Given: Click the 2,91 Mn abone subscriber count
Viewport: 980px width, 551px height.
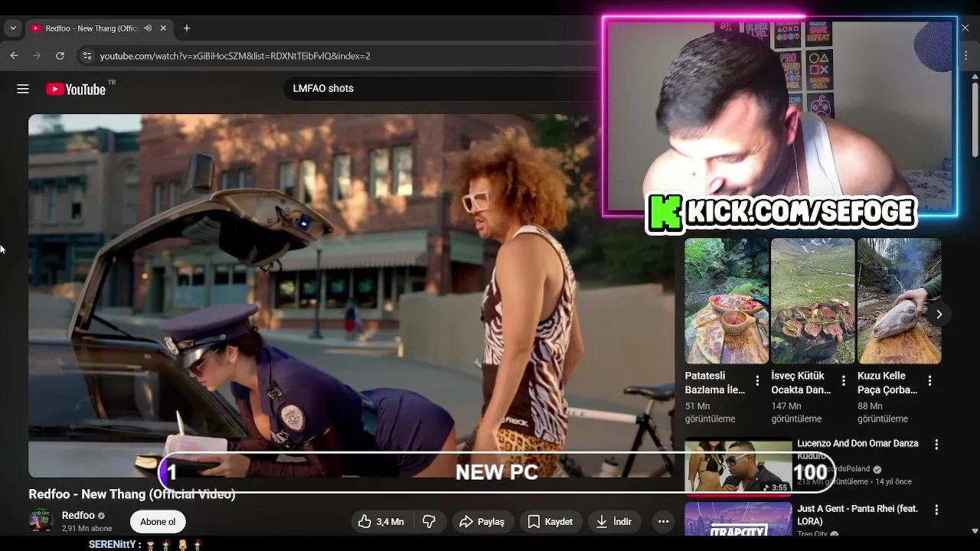Looking at the screenshot, I should pyautogui.click(x=87, y=529).
